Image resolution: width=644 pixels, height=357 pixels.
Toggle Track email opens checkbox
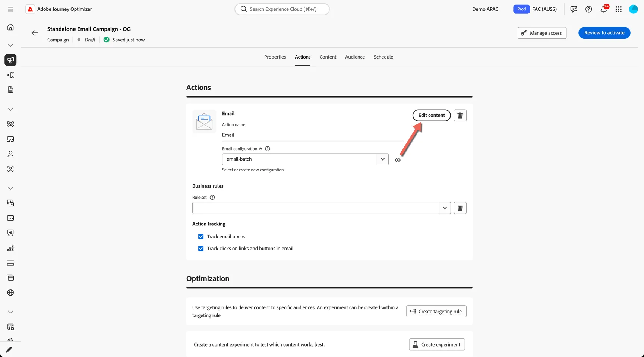pos(201,237)
